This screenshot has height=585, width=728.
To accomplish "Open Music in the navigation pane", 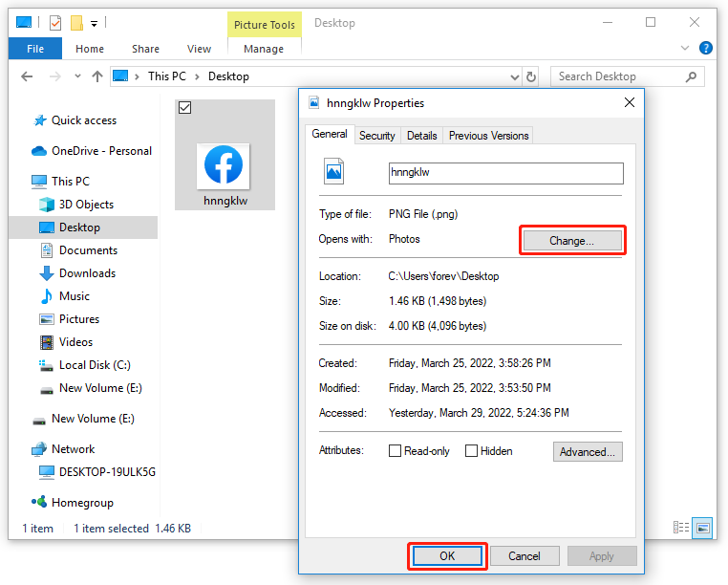I will coord(74,296).
